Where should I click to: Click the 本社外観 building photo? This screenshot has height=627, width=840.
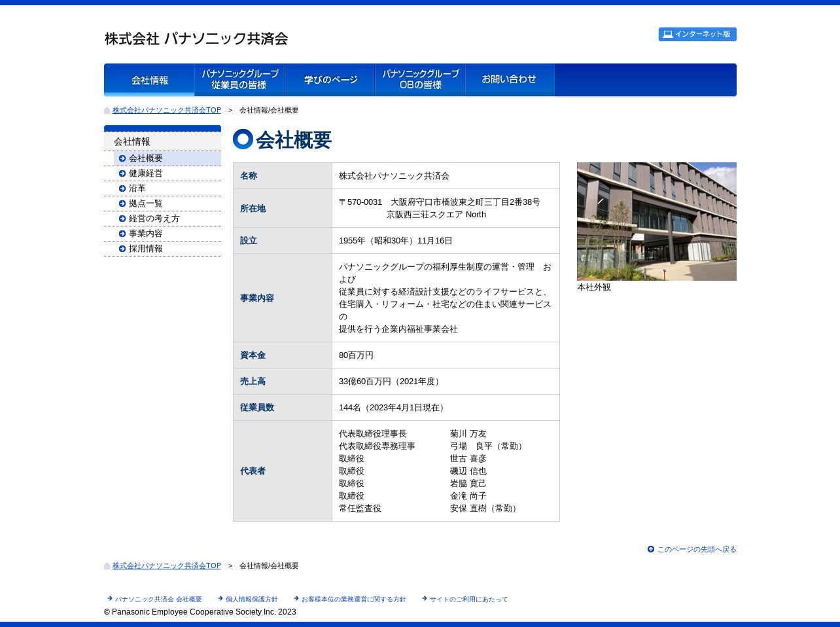click(657, 221)
